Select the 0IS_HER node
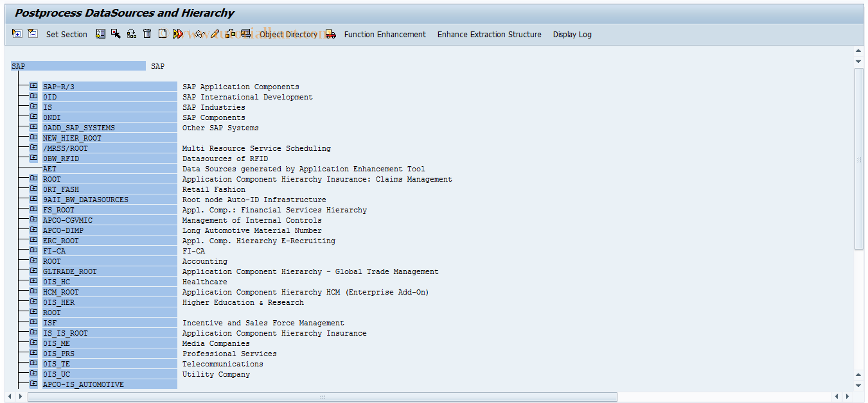The image size is (868, 403). point(110,302)
